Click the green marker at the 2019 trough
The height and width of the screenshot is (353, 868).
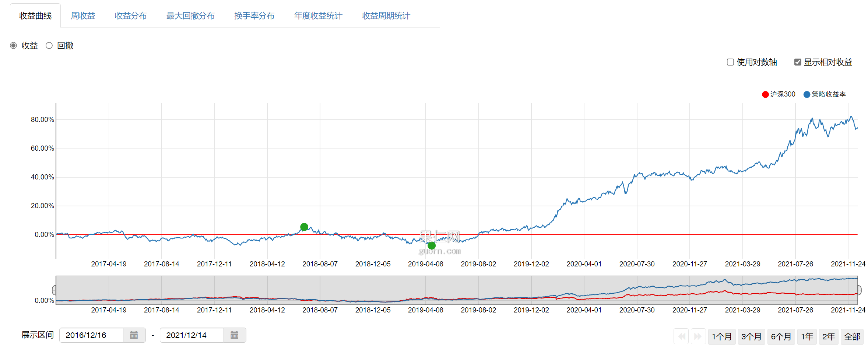(x=432, y=245)
